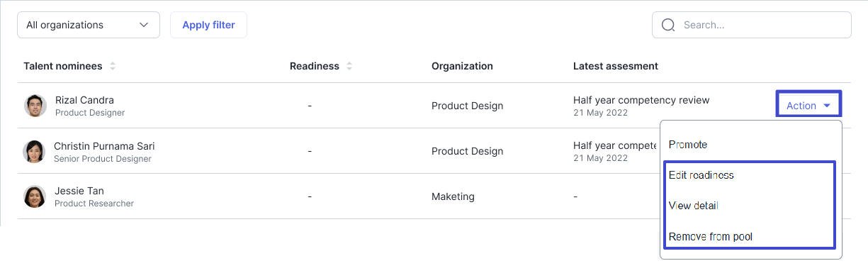868x278 pixels.
Task: Click the Apply filter button
Action: (x=208, y=25)
